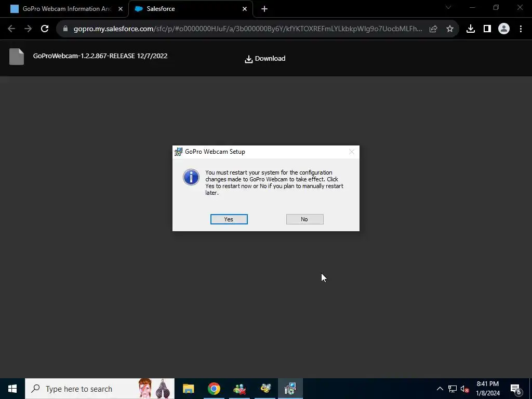The height and width of the screenshot is (399, 532).
Task: Close the GoPro Webcam Setup dialog
Action: pyautogui.click(x=352, y=152)
